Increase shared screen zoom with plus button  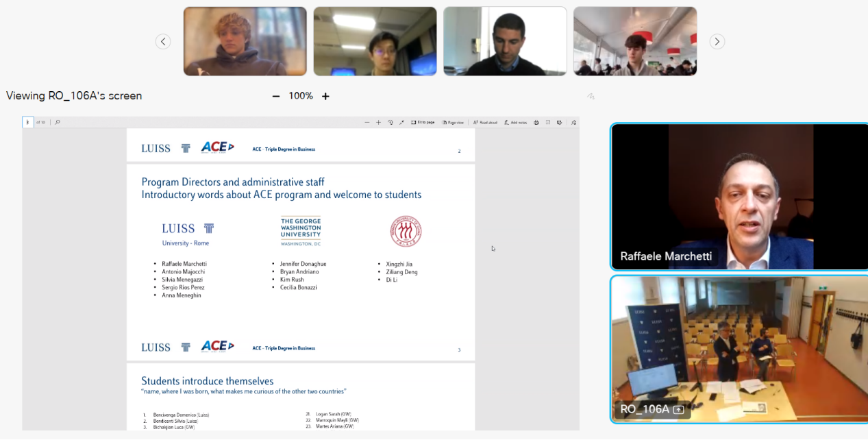pos(325,97)
